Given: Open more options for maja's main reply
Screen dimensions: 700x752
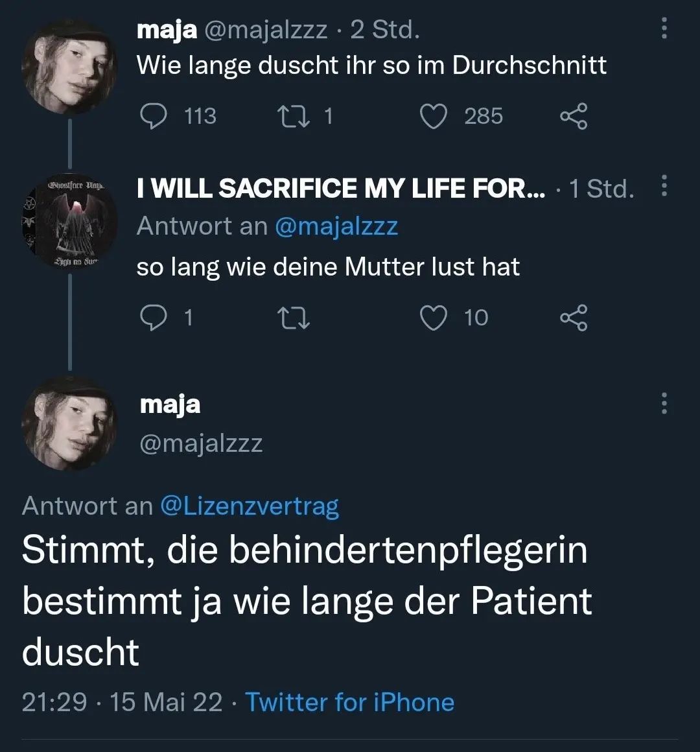Looking at the screenshot, I should pyautogui.click(x=664, y=403).
